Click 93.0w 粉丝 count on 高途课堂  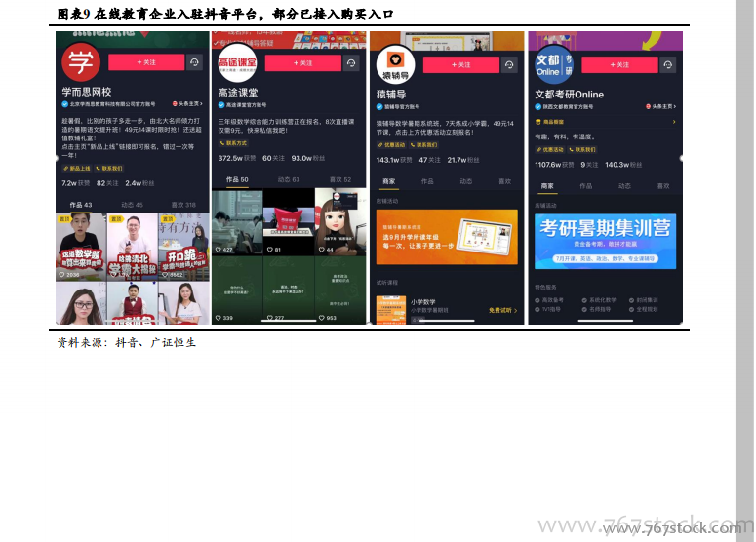pyautogui.click(x=308, y=159)
